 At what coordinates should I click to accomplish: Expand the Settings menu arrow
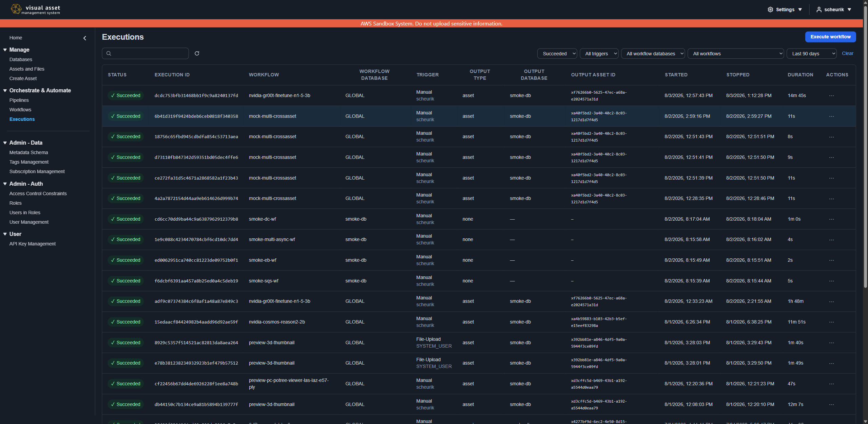point(800,10)
